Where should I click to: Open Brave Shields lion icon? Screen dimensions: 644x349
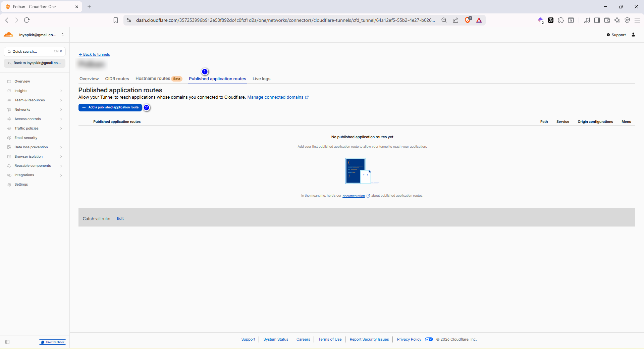point(468,20)
